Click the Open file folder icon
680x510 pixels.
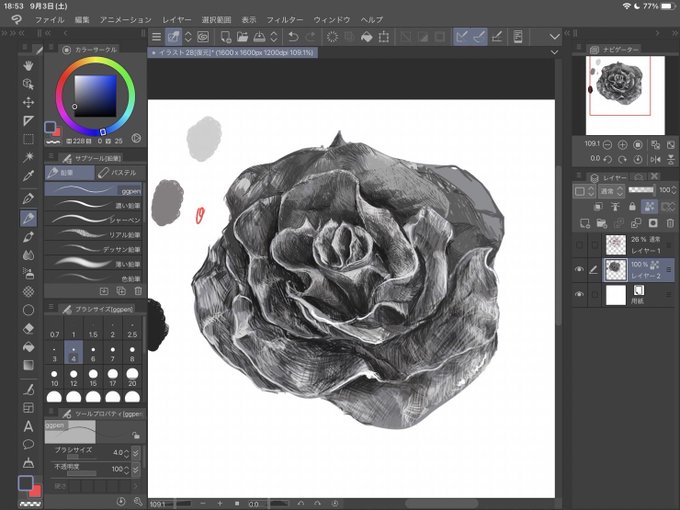[242, 37]
